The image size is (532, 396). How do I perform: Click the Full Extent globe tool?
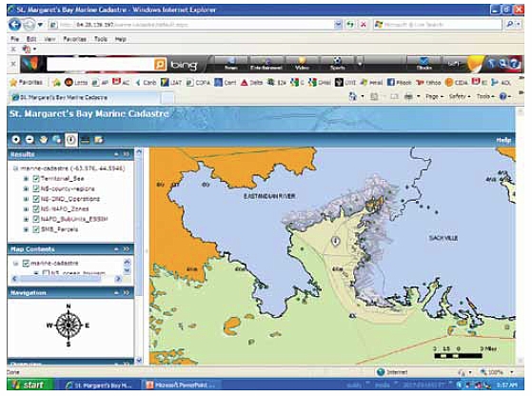57,140
